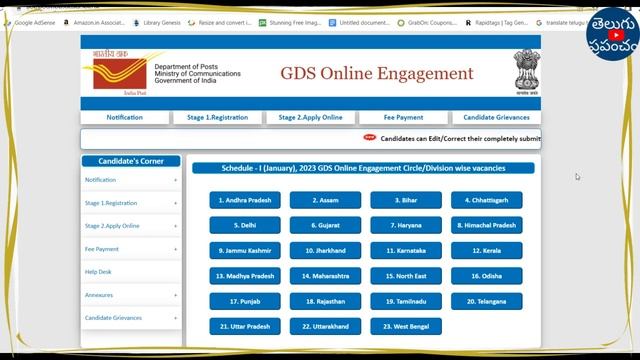Click the Candidates can Edit/Correct ticker text

pos(460,139)
